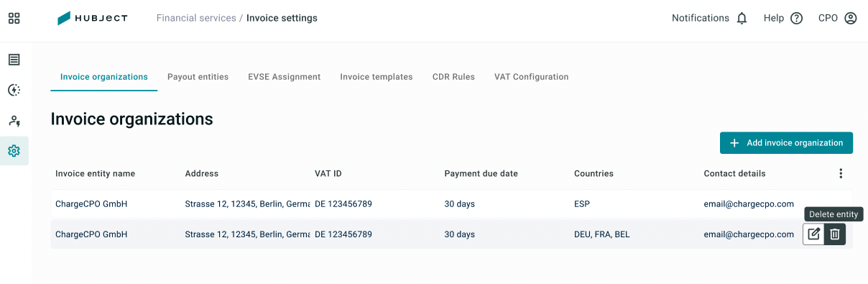Viewport: 868px width, 284px height.
Task: Follow the Financial services breadcrumb link
Action: point(196,18)
